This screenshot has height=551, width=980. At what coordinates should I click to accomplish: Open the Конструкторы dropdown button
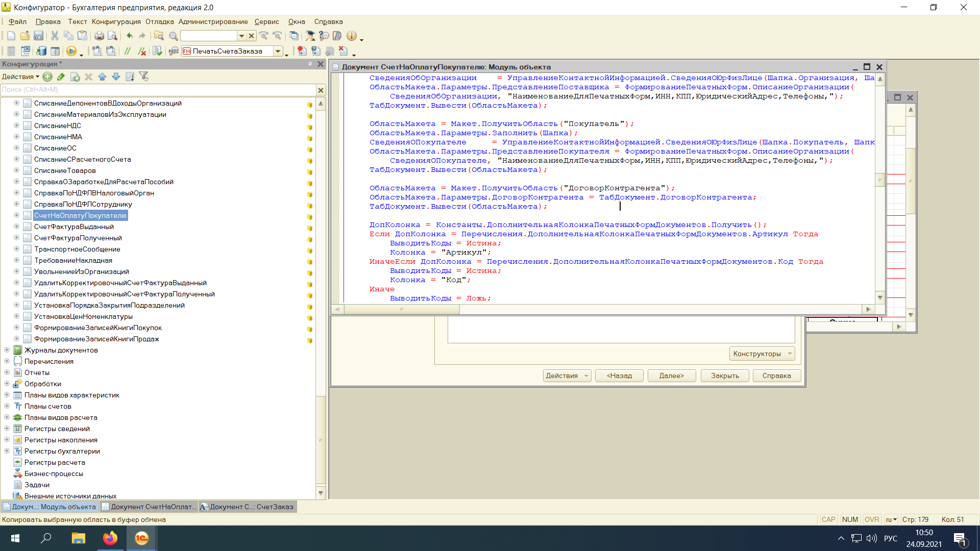762,354
